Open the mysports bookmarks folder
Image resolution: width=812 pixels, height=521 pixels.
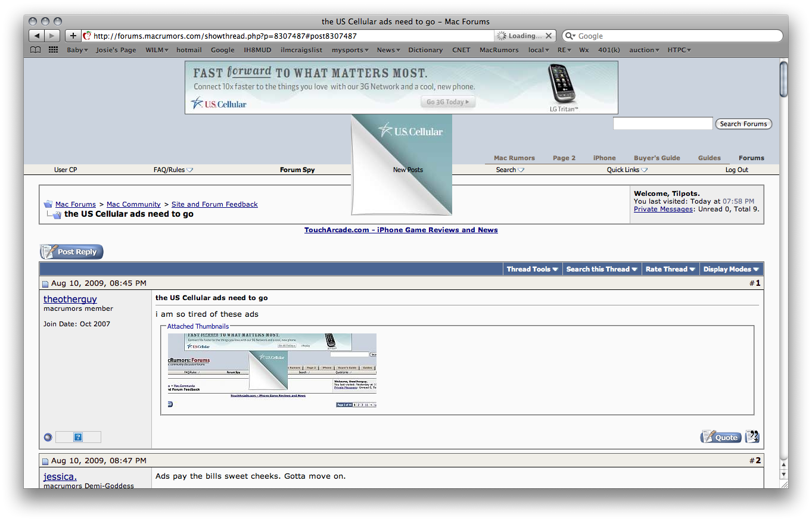click(350, 50)
